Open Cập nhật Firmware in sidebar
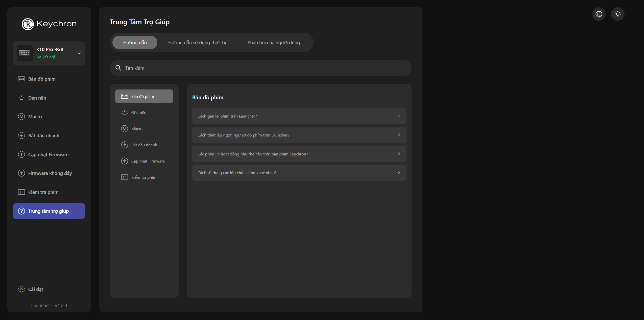 [x=48, y=154]
